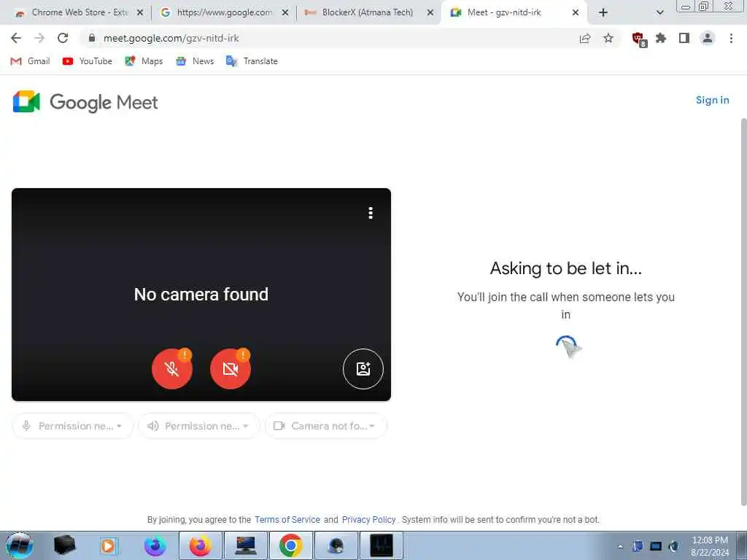Open the Chrome three-dot menu
Image resolution: width=747 pixels, height=560 pixels.
click(731, 38)
